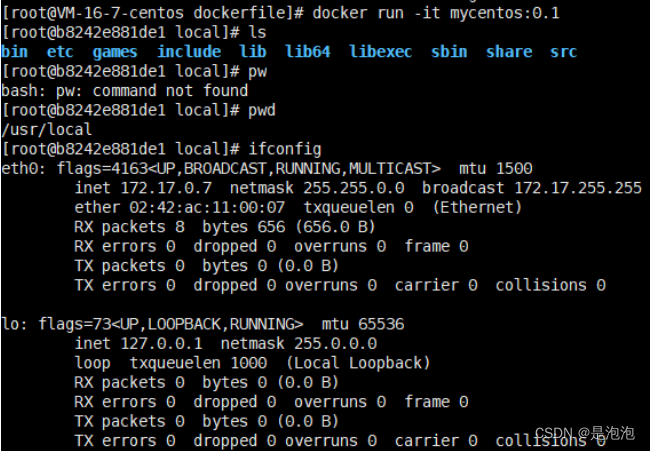
Task: Click the broadcast address 172.17.255.255
Action: [x=578, y=188]
